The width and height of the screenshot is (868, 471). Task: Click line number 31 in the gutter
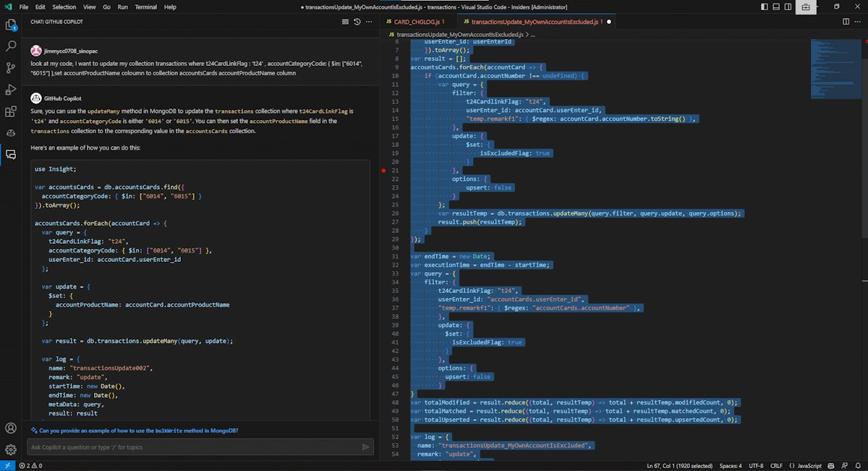point(396,256)
